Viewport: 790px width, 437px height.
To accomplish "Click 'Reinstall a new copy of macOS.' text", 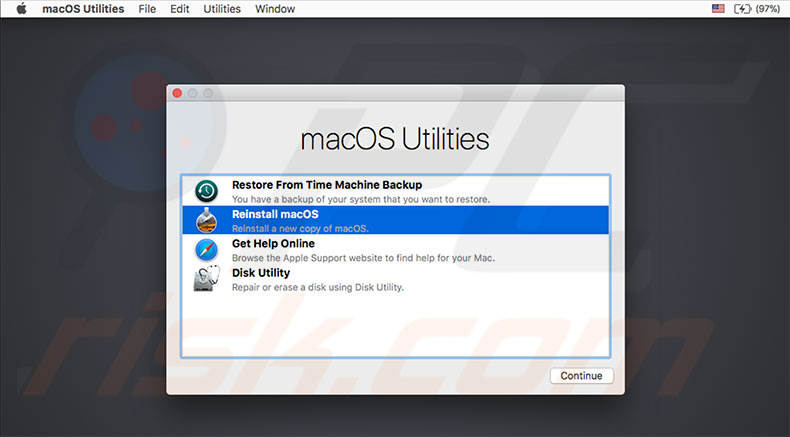I will (x=300, y=228).
